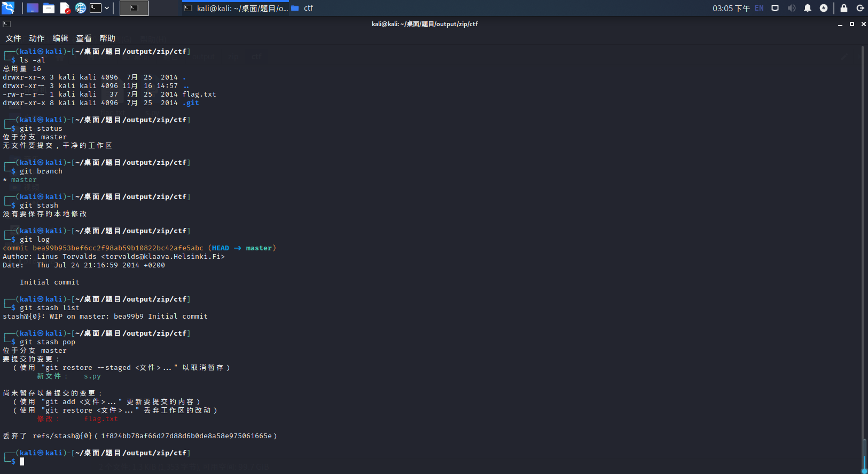Click the 'HEAD -> master' ref label
The height and width of the screenshot is (474, 868).
click(242, 248)
